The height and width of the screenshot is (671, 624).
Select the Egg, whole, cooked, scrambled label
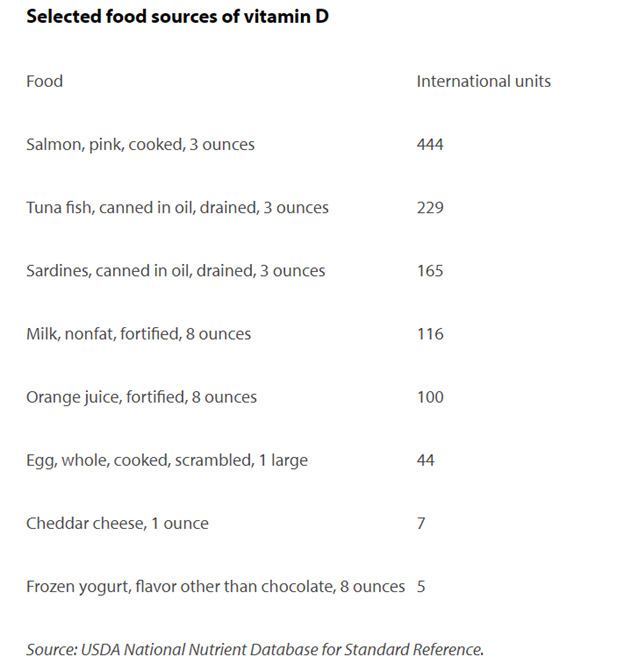(x=167, y=460)
